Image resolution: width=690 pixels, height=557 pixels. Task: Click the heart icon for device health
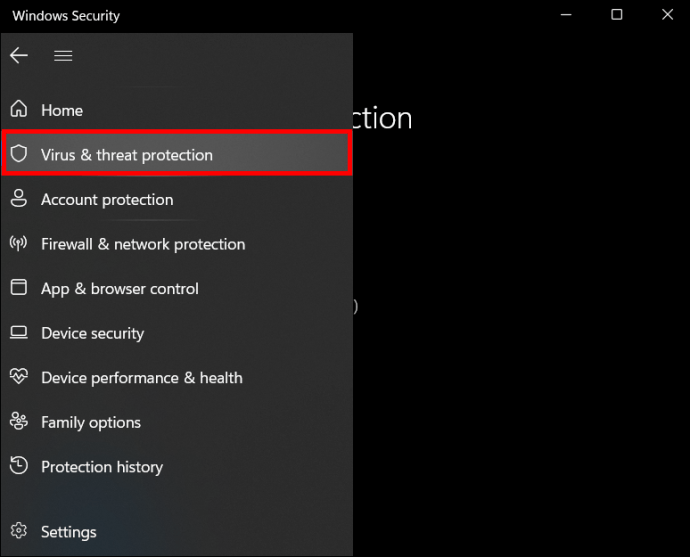18,377
